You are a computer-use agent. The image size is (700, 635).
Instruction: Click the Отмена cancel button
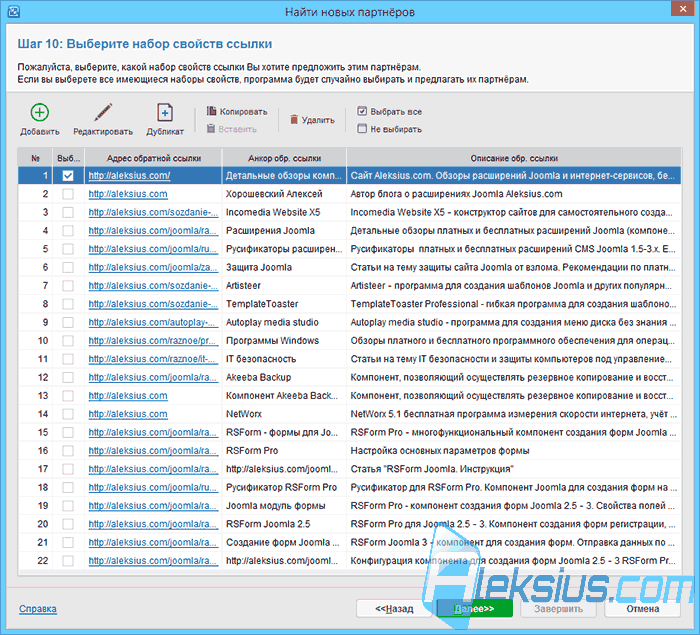[x=642, y=609]
